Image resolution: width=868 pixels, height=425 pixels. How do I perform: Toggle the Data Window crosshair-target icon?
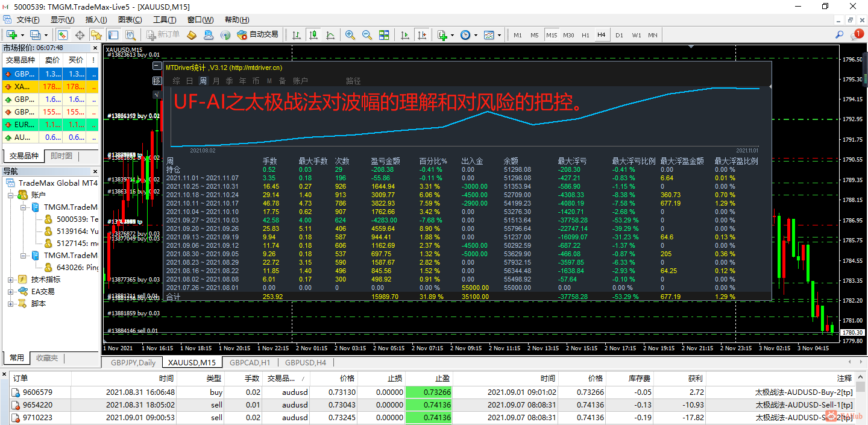point(80,35)
